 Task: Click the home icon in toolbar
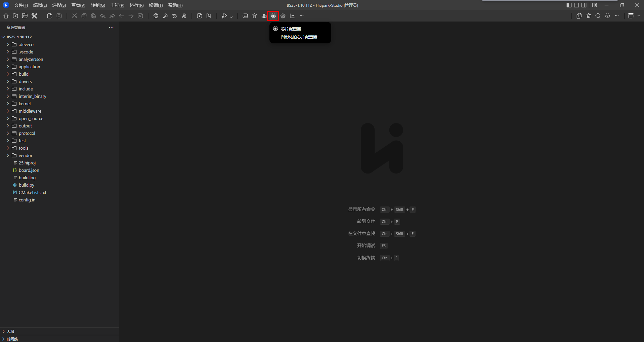coord(6,16)
